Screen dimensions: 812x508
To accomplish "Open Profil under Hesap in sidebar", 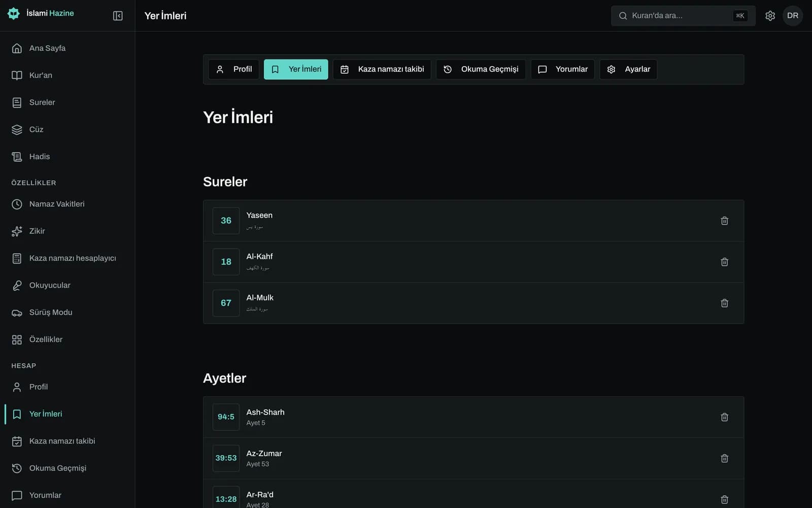I will coord(67,387).
